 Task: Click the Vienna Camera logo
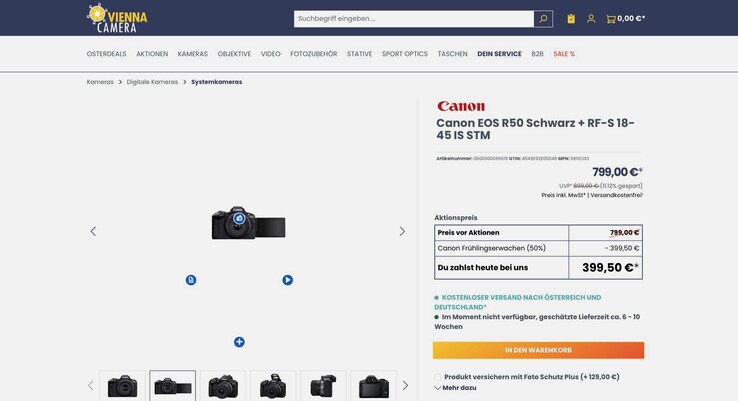click(117, 18)
